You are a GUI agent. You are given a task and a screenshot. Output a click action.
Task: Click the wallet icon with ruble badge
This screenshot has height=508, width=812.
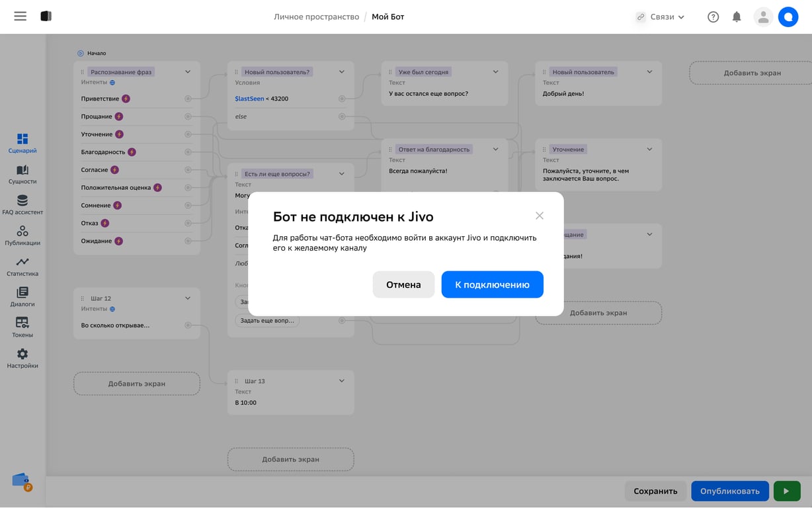[22, 482]
